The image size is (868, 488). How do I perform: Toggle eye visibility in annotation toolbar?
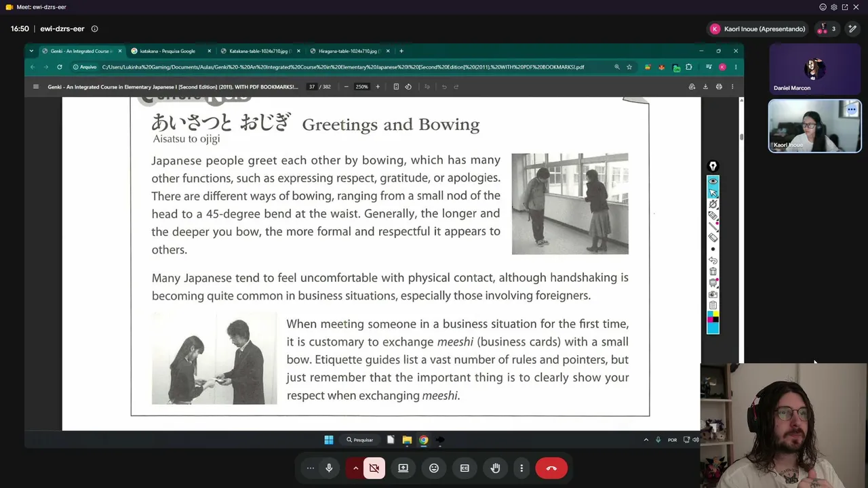(x=713, y=181)
